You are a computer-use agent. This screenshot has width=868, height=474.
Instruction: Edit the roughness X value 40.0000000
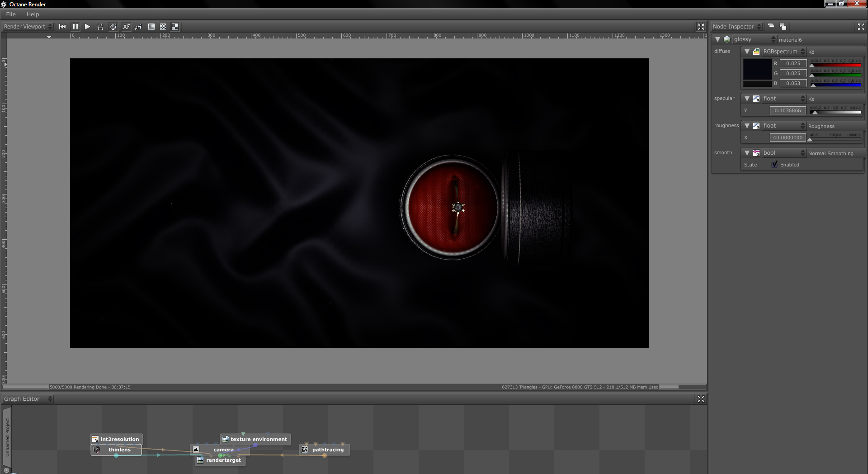pos(788,137)
